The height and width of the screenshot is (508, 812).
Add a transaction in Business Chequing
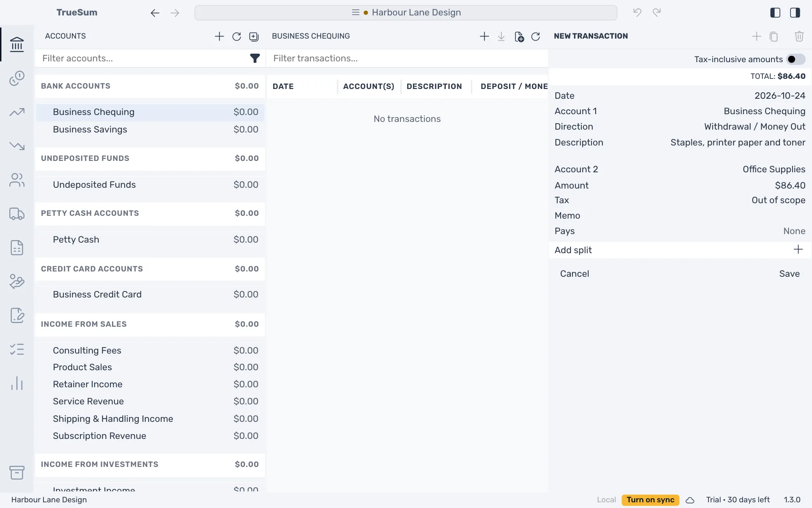point(484,37)
